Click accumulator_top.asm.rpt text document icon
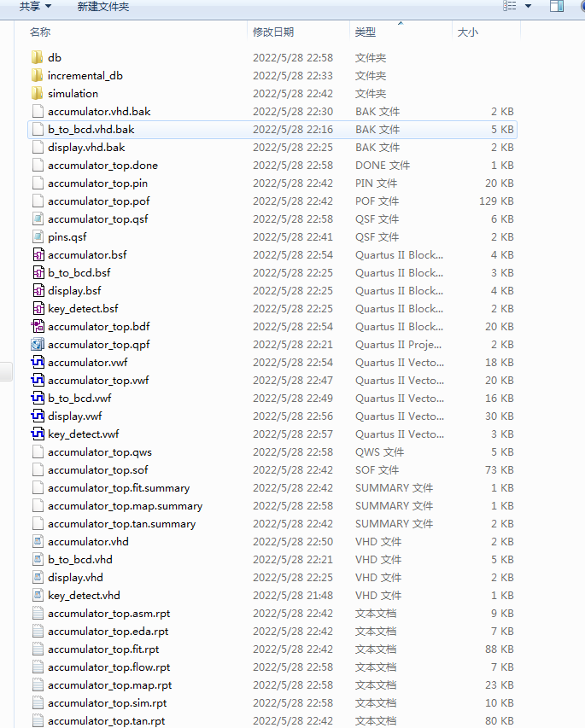Viewport: 585px width, 728px height. pos(38,614)
